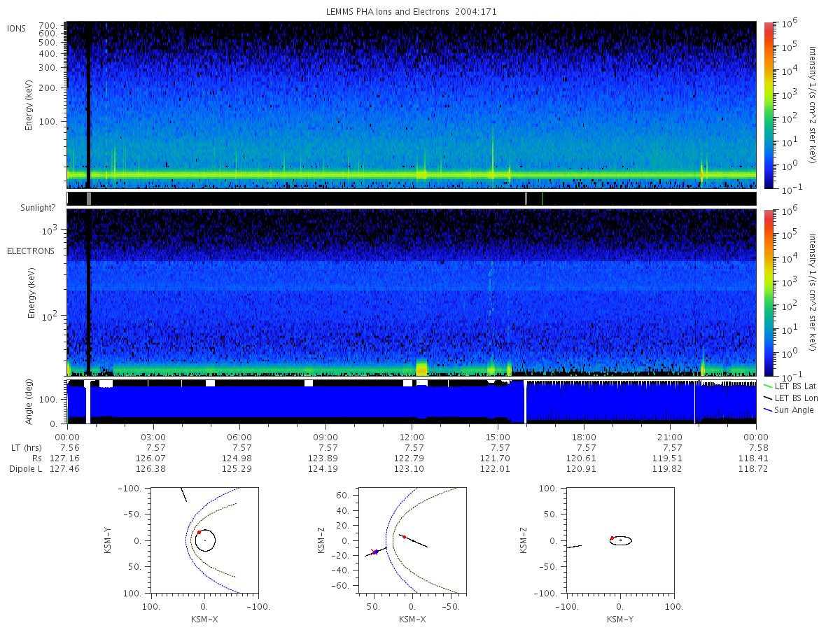
Task: Click the red spacecraft marker in KSM-Y vs KSM-X plot
Action: pyautogui.click(x=199, y=532)
